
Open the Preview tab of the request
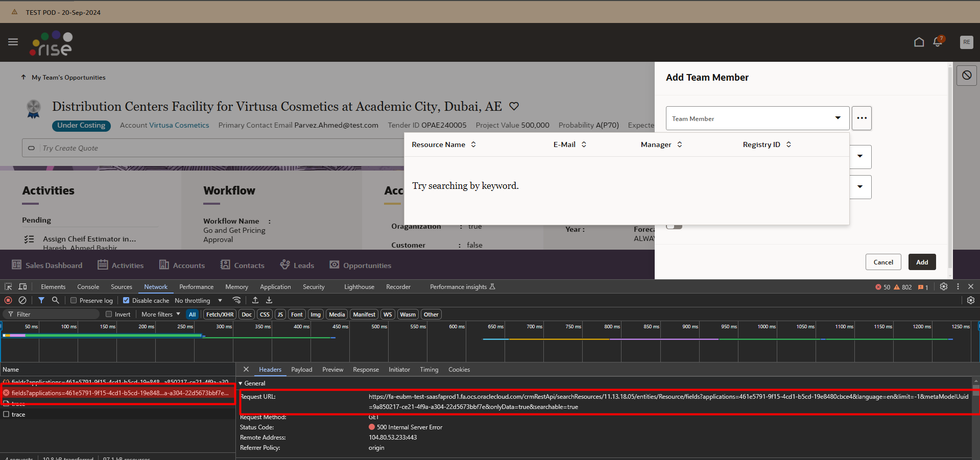pos(333,370)
